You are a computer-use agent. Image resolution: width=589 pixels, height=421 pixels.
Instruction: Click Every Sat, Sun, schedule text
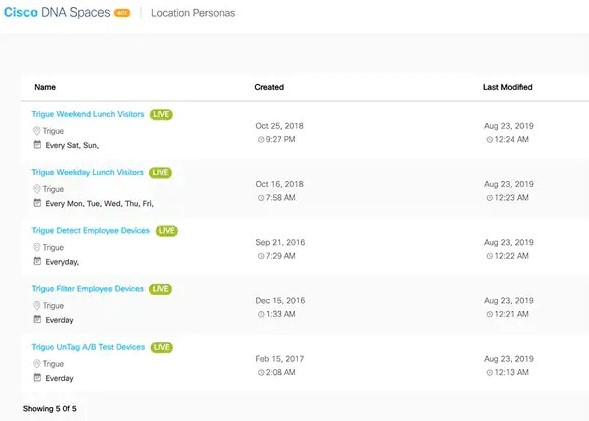coord(72,145)
